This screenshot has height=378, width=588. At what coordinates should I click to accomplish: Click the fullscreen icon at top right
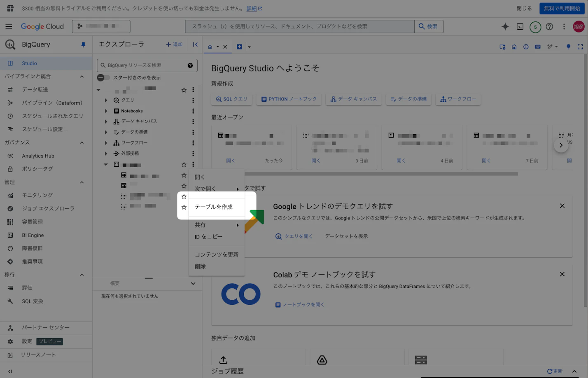[x=580, y=47]
